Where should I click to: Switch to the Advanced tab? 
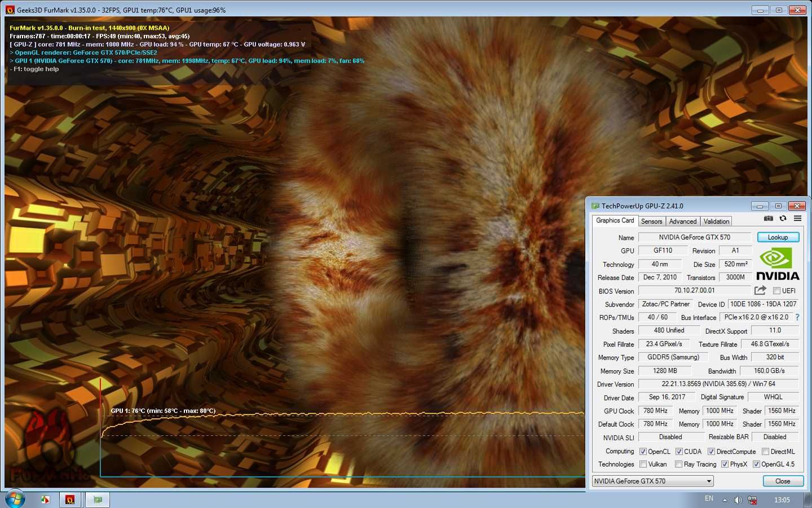pos(683,221)
